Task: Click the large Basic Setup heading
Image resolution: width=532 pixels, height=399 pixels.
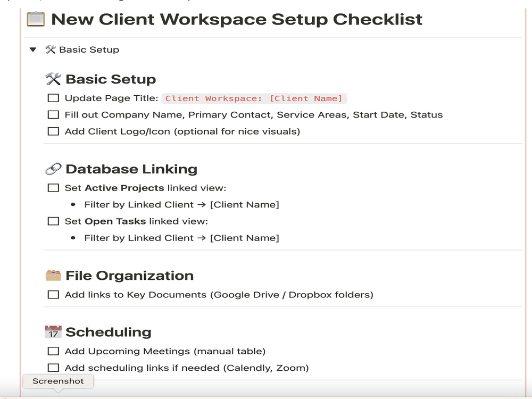Action: 111,79
